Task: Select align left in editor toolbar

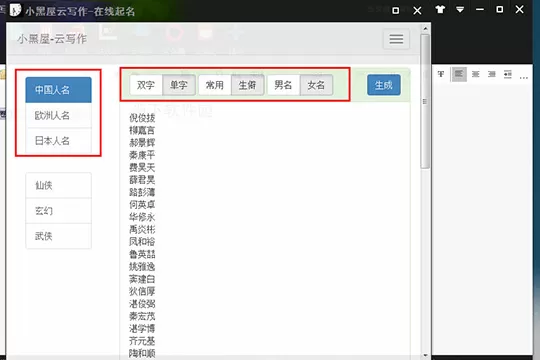Action: pos(459,74)
